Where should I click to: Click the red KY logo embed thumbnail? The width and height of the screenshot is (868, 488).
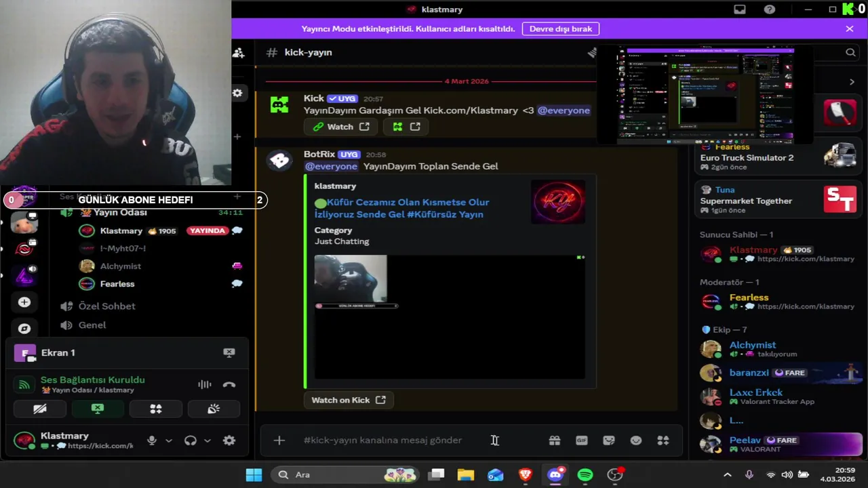point(558,202)
